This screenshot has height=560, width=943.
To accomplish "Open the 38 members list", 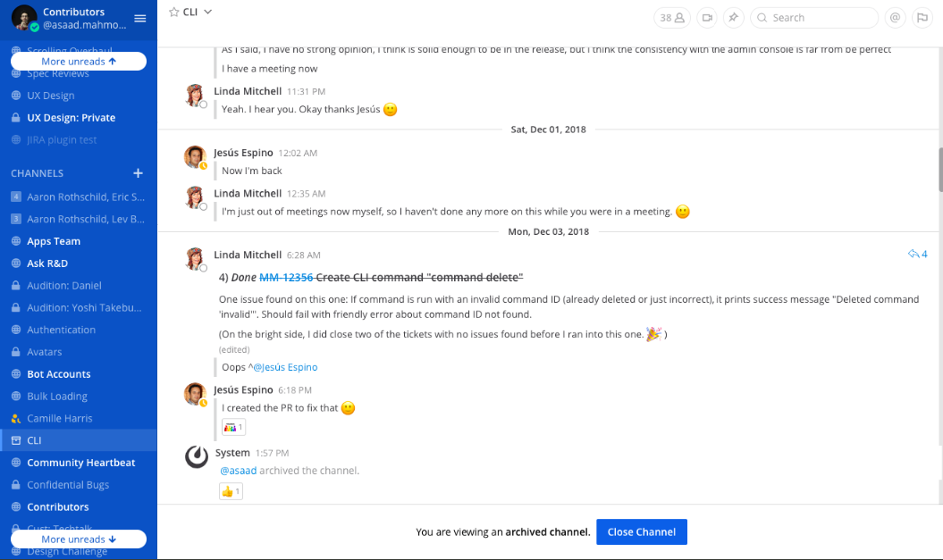I will point(672,18).
